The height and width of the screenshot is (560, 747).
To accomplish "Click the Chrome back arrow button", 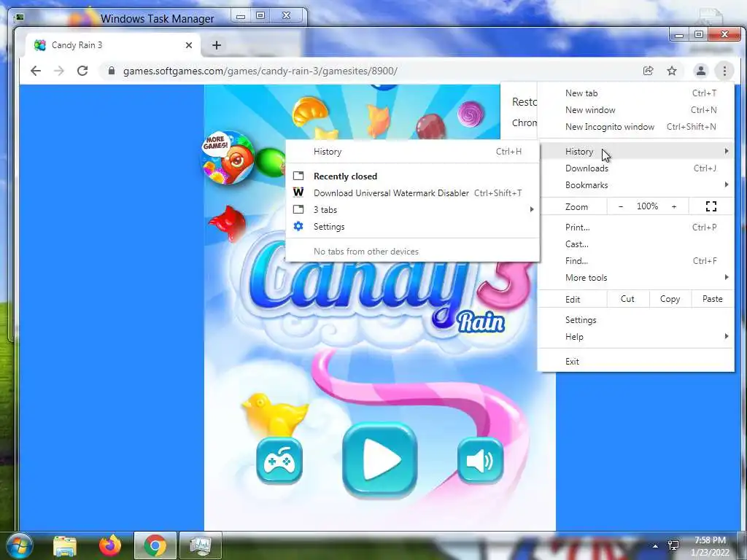I will tap(36, 71).
